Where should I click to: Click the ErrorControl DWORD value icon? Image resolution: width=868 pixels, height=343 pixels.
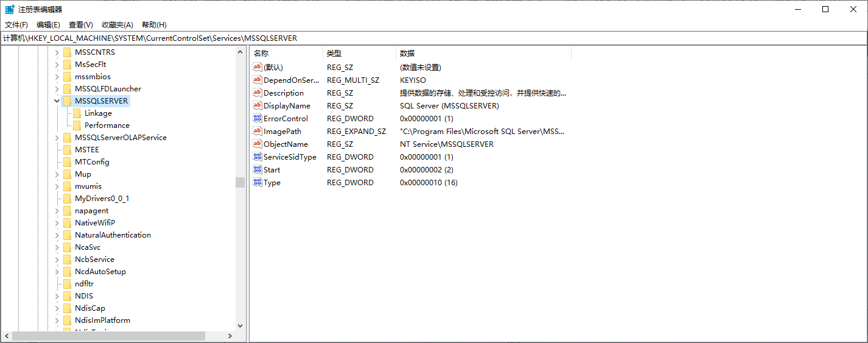[x=257, y=118]
